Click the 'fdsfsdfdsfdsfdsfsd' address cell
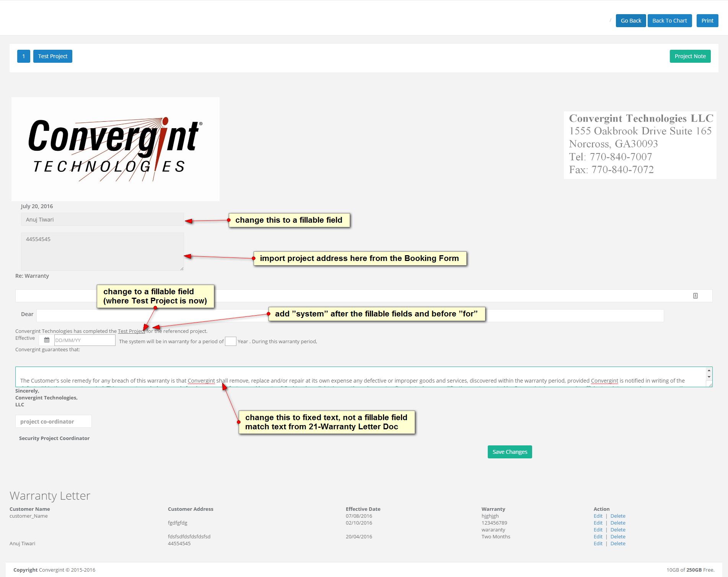728x577 pixels. coord(189,537)
